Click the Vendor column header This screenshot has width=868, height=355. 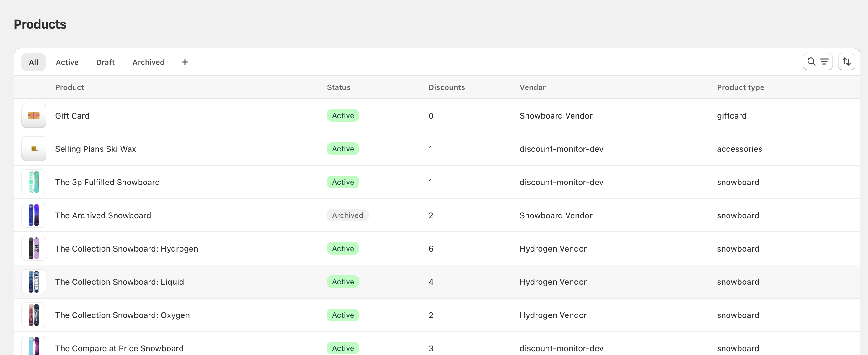532,87
